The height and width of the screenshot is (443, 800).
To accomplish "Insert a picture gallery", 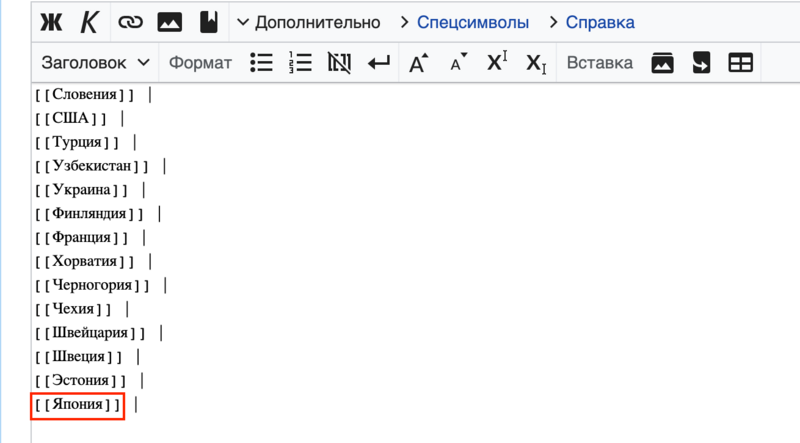I will tap(662, 63).
